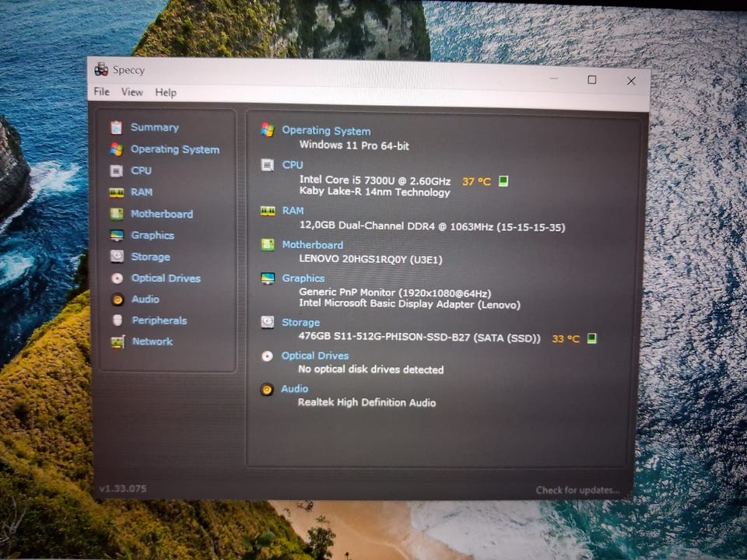
Task: Select Optical Drives in the sidebar
Action: click(x=166, y=278)
